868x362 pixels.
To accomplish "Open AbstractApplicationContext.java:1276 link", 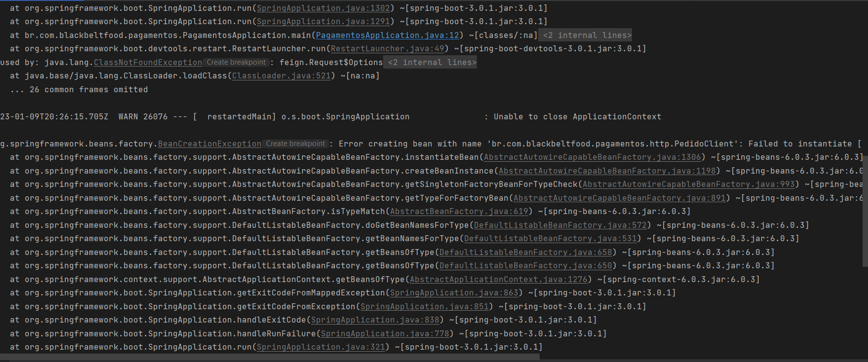I will point(498,280).
